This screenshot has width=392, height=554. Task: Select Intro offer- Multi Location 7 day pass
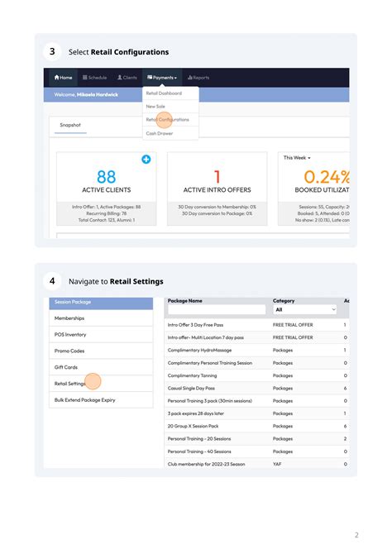click(x=257, y=337)
